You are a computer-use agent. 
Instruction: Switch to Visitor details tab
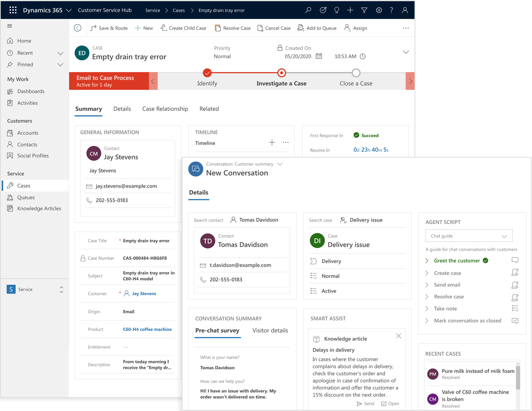pos(270,330)
